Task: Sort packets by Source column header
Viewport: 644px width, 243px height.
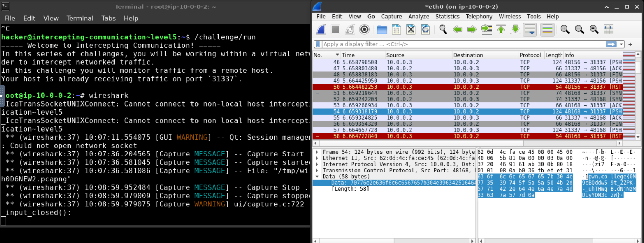Action: tap(418, 55)
